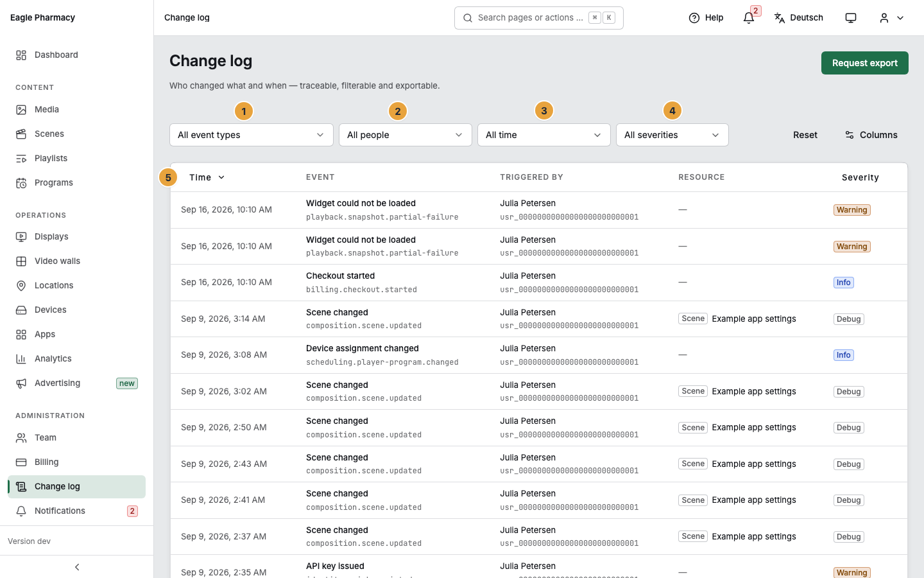
Task: Click the Severity column header
Action: (x=860, y=177)
